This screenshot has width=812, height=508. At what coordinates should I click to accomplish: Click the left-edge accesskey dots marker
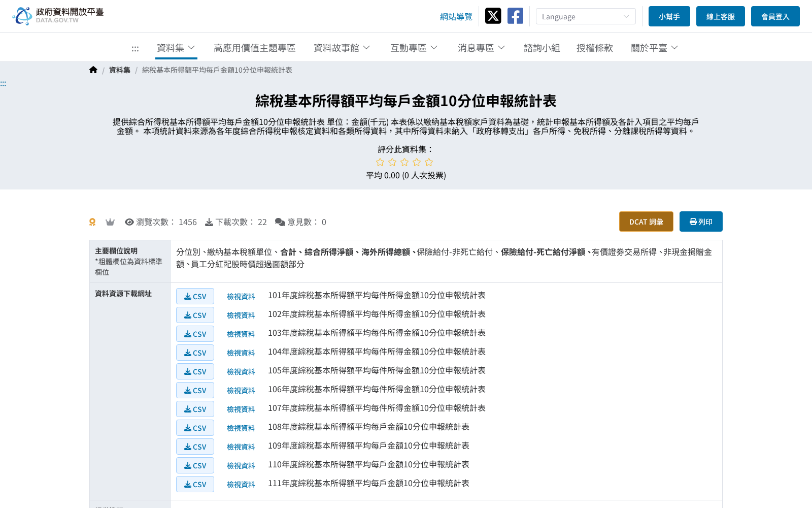tap(3, 84)
